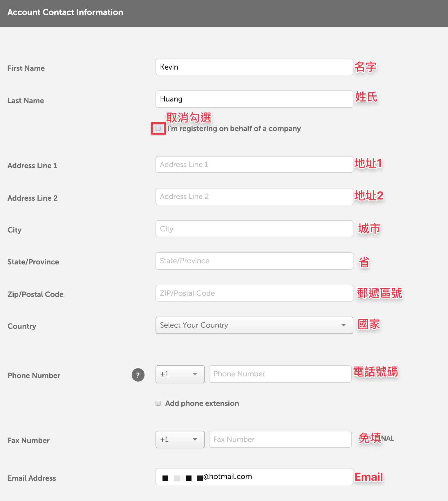Tick 'I'm registering on behalf of a company' checkbox
Image resolution: width=448 pixels, height=501 pixels.
158,128
